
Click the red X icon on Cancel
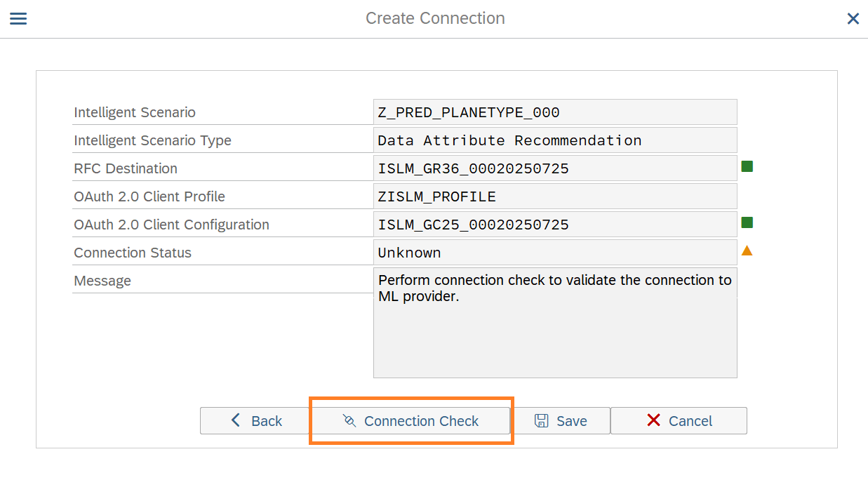[653, 420]
